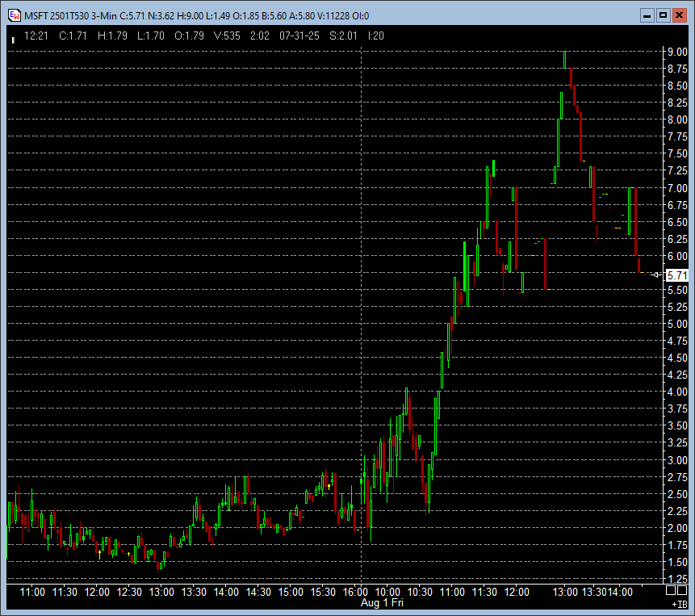
Task: Click the V:535 volume readout
Action: point(227,36)
